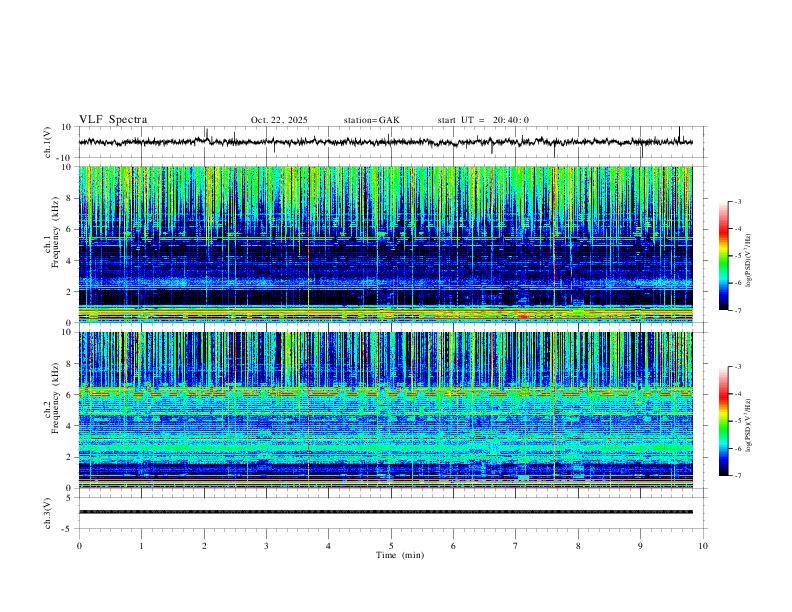Click the 'station=GAK' label

(371, 120)
